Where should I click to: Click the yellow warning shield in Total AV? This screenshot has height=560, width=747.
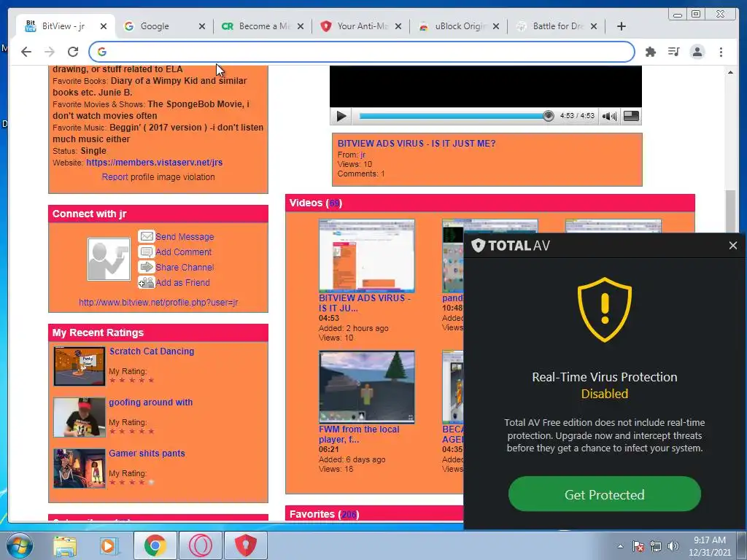click(x=605, y=309)
